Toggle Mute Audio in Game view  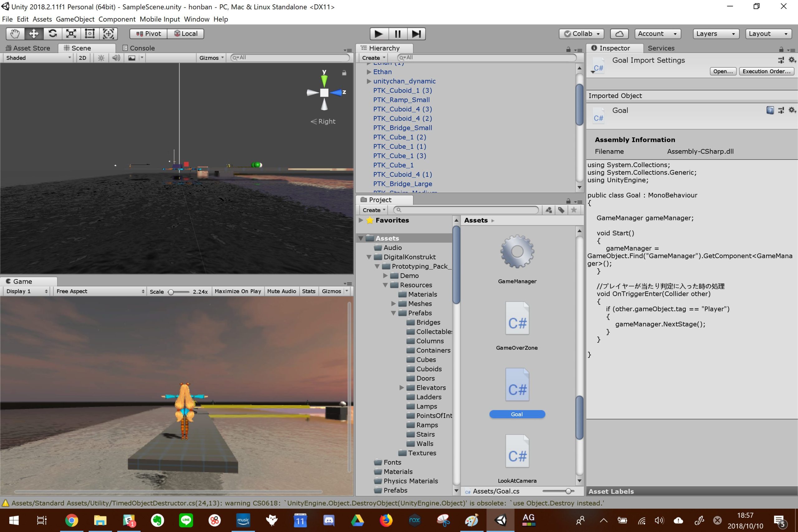(x=281, y=291)
